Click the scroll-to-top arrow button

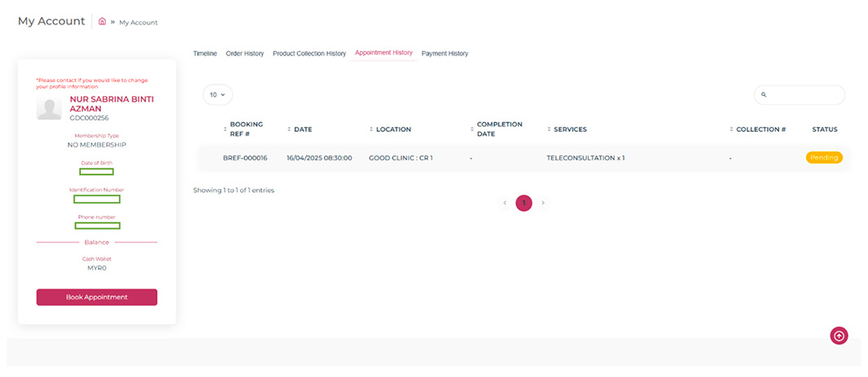pos(839,335)
